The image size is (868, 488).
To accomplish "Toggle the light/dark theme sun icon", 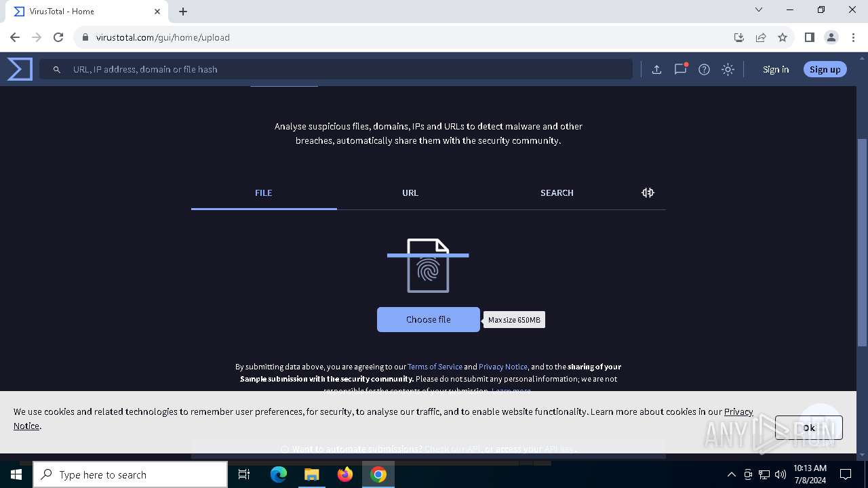I will [728, 69].
